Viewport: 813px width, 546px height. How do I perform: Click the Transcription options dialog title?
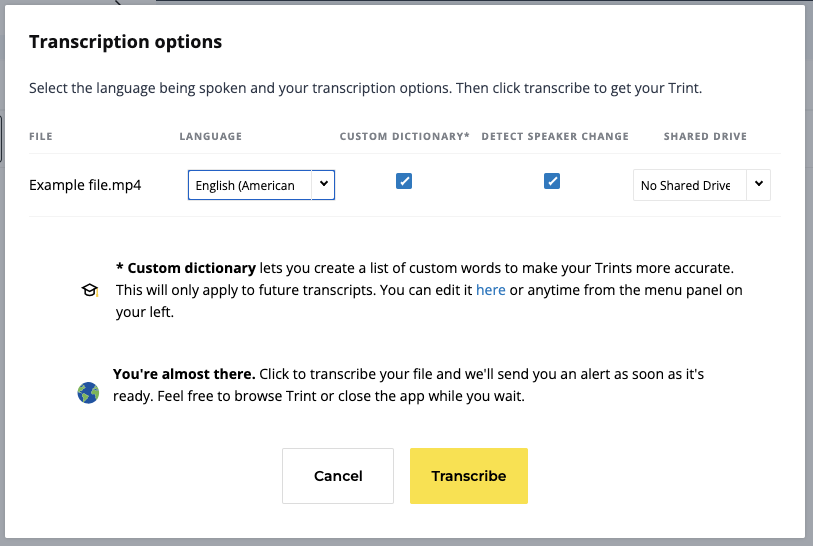coord(125,42)
